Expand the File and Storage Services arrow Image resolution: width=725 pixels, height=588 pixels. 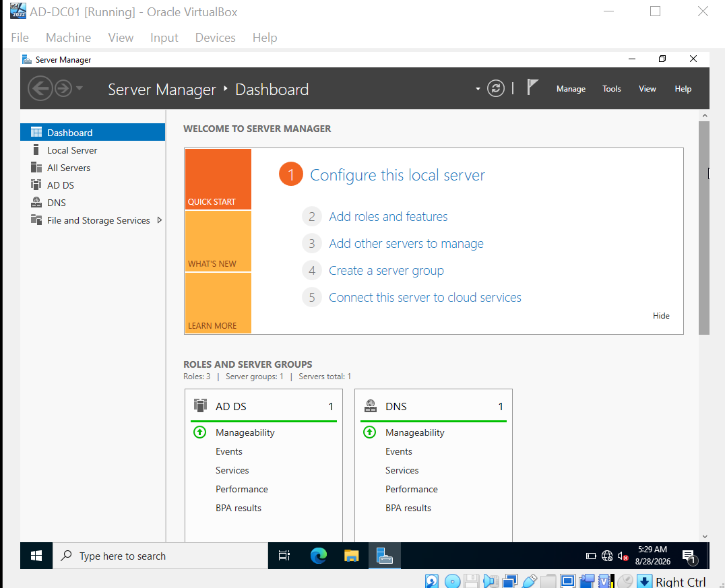click(160, 220)
